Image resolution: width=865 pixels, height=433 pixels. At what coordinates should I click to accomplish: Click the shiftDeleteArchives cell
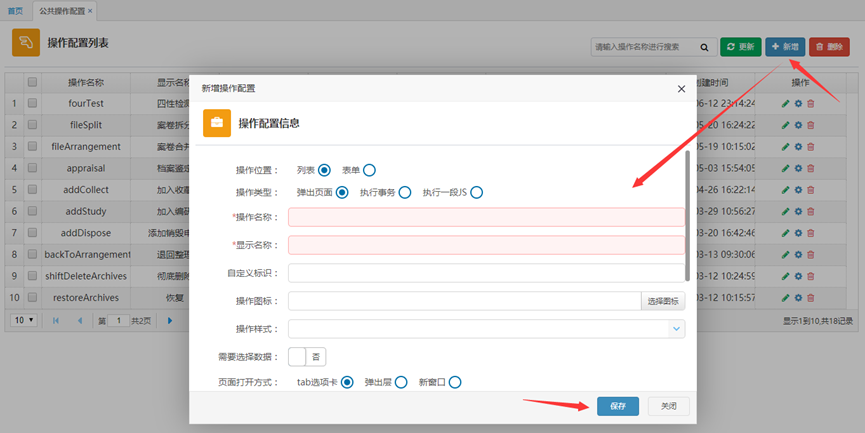[86, 276]
